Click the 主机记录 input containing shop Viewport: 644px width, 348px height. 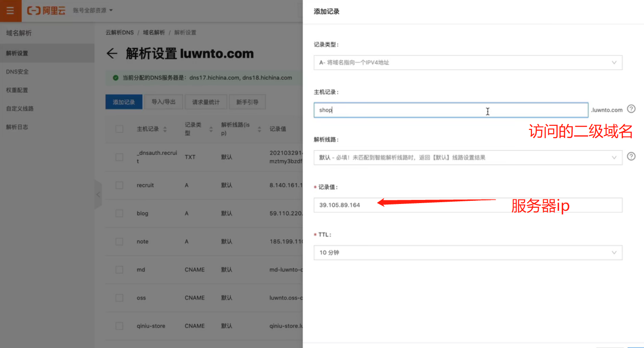pyautogui.click(x=451, y=110)
